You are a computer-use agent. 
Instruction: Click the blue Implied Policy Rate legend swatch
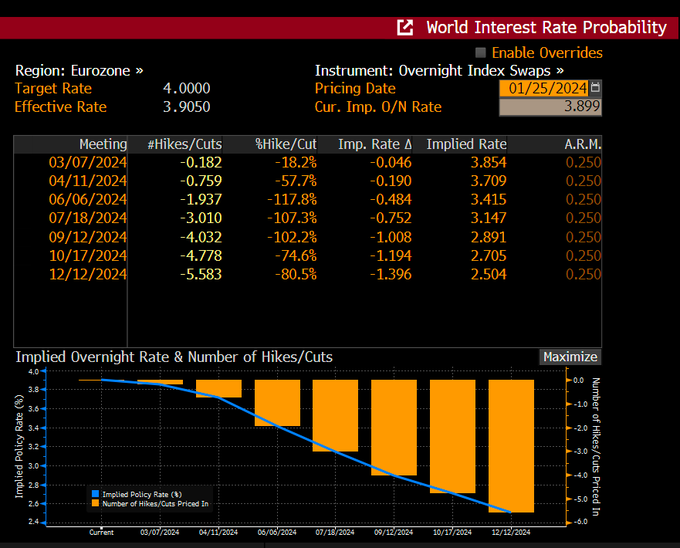[95, 494]
